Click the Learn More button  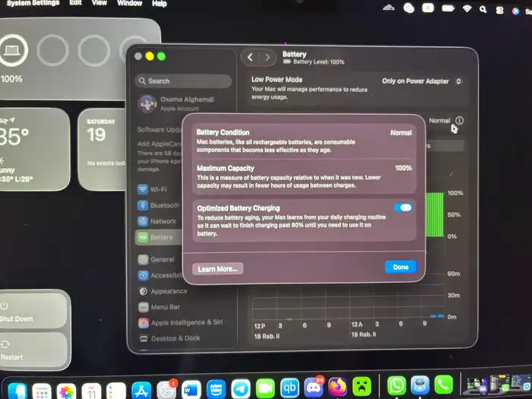tap(218, 269)
